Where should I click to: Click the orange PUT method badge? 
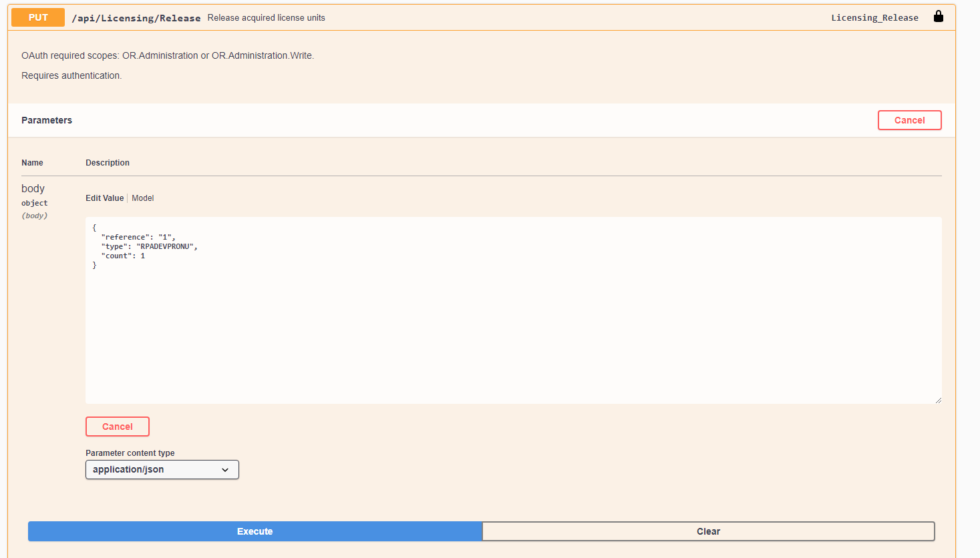coord(37,17)
